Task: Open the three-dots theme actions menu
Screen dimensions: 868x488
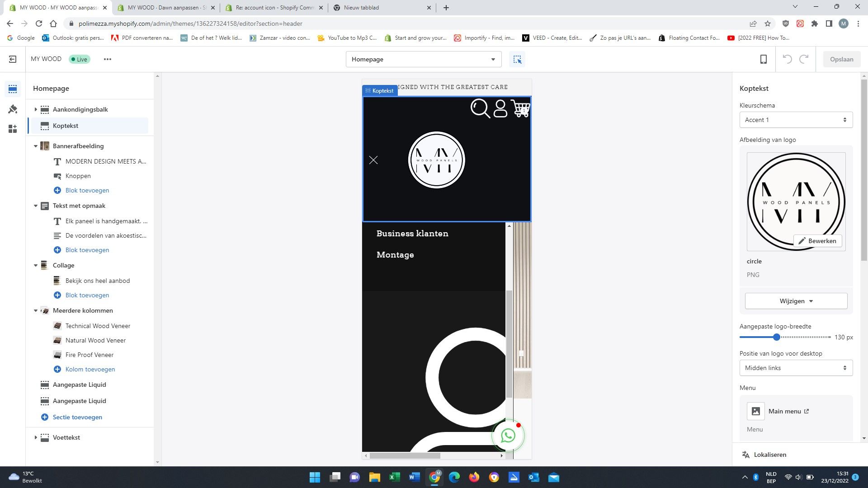Action: (107, 59)
